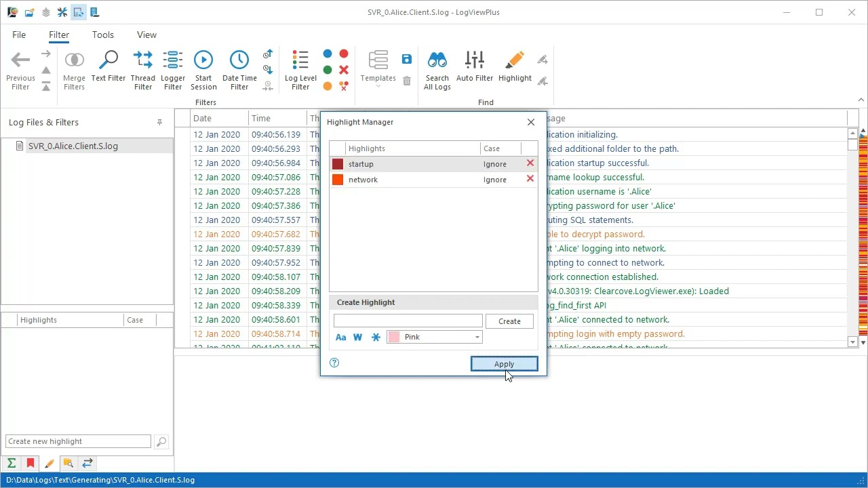The image size is (868, 488).
Task: Click the log grid scroll down arrow
Action: (x=853, y=342)
